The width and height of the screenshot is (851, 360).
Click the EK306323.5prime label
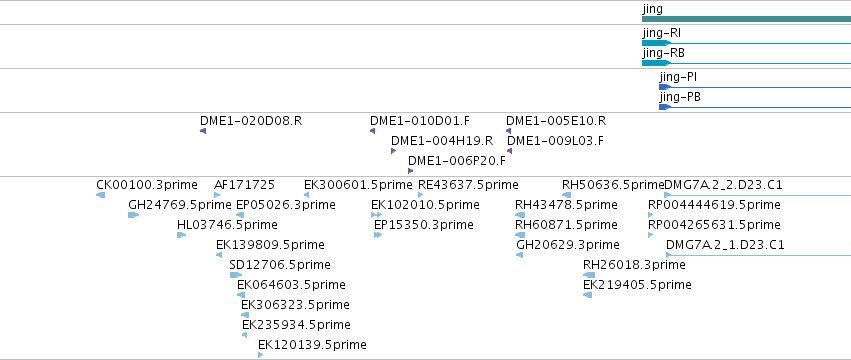295,306
